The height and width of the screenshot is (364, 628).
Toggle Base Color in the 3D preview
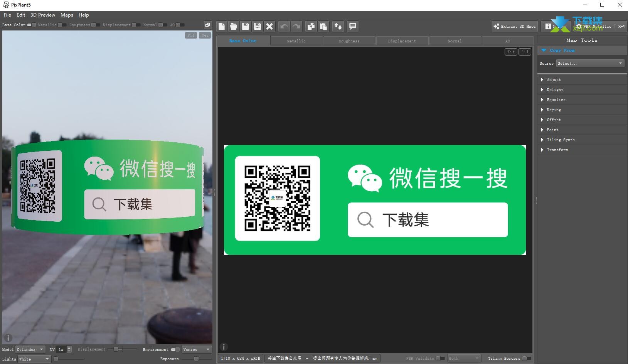click(x=32, y=25)
